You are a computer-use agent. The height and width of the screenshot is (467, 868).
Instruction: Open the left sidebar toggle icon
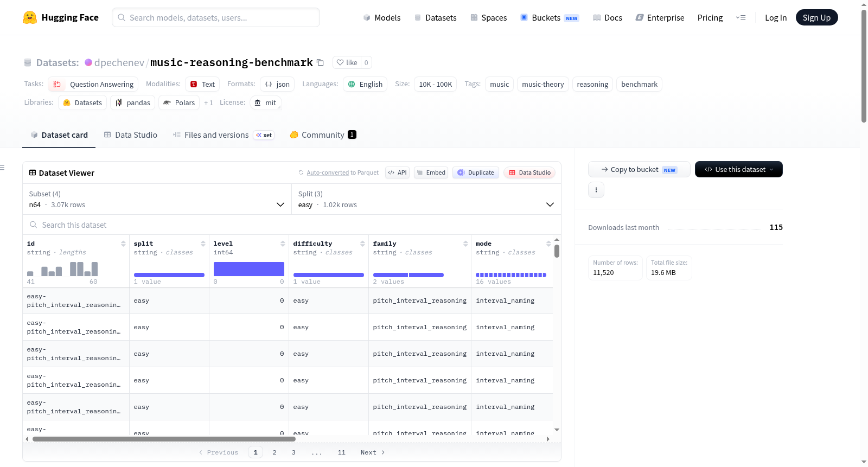click(3, 168)
